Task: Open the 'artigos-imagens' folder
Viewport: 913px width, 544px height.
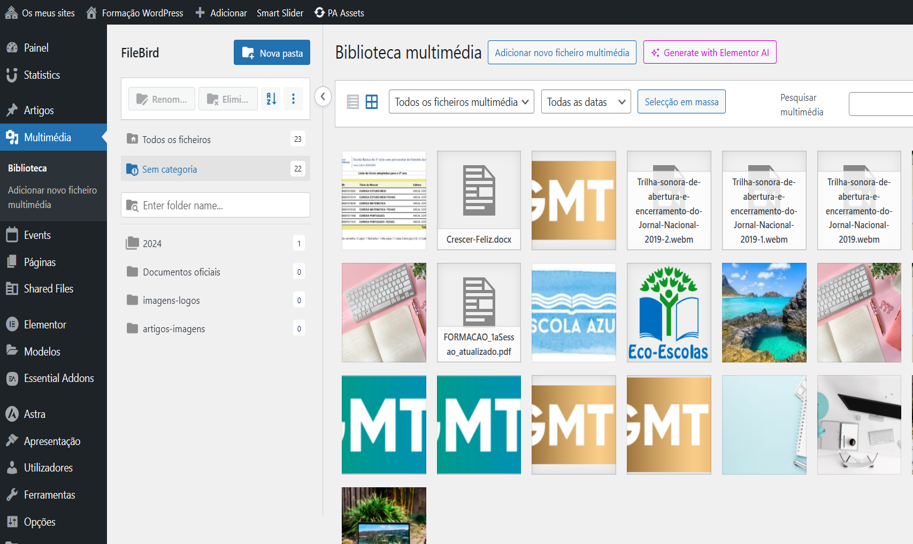Action: coord(215,328)
